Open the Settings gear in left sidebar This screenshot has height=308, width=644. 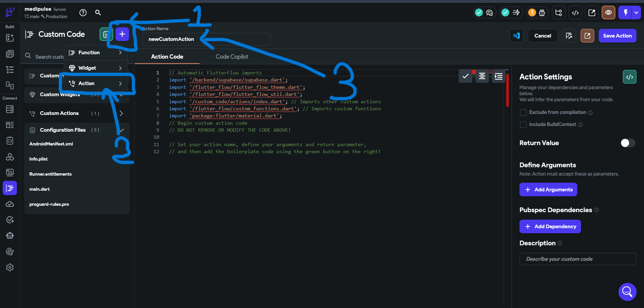click(10, 267)
